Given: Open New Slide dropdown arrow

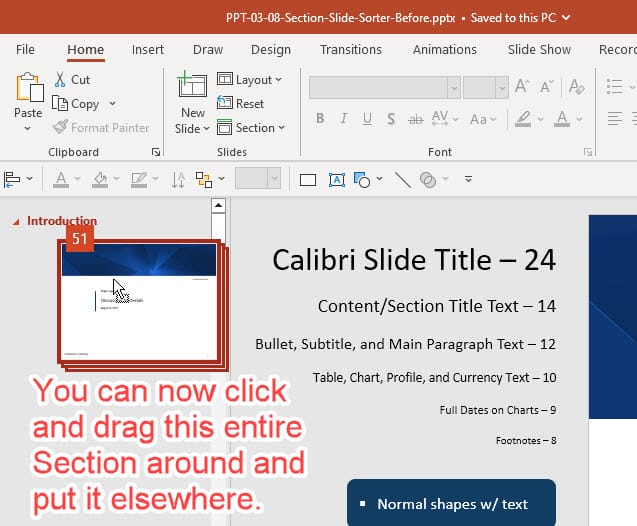Looking at the screenshot, I should point(206,129).
